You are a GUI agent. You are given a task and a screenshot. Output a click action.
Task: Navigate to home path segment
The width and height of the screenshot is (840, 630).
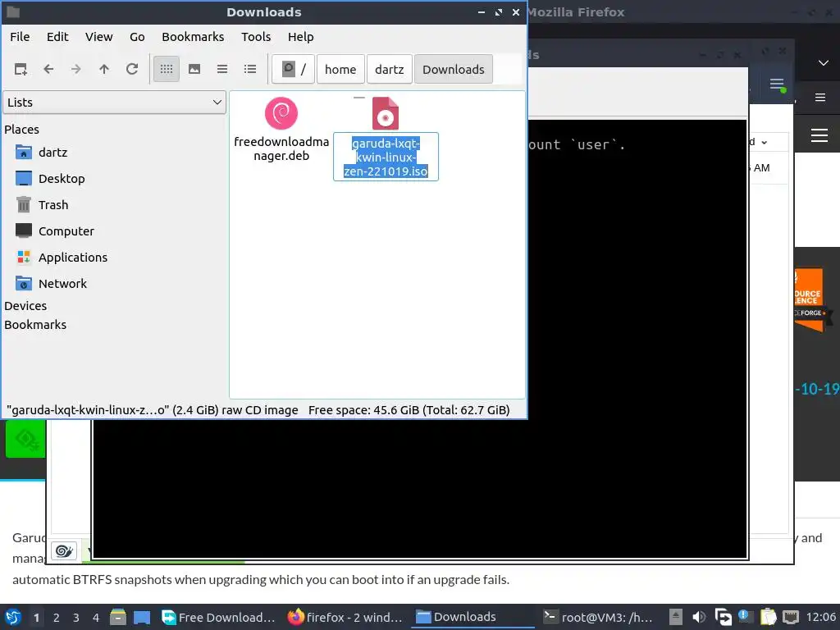click(340, 69)
